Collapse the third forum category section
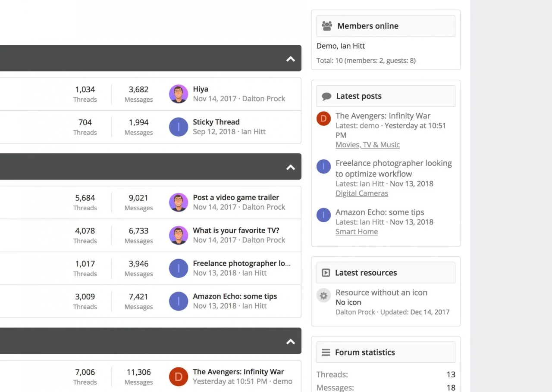This screenshot has width=552, height=392. click(x=291, y=342)
